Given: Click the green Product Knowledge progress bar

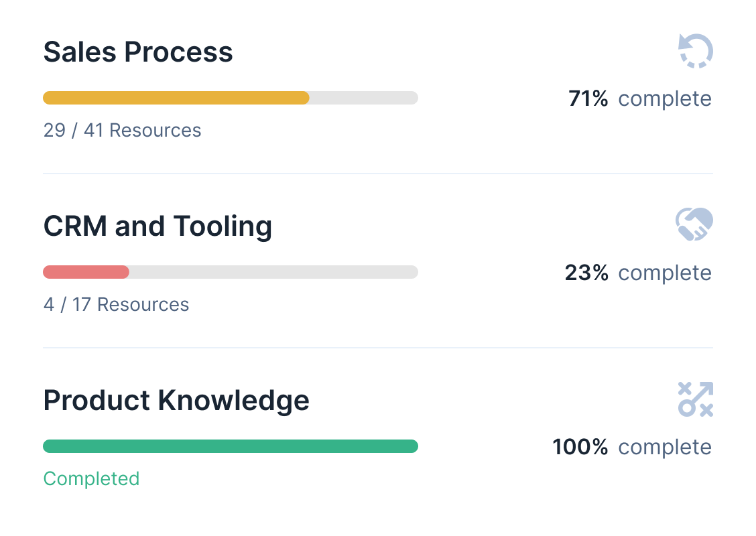Looking at the screenshot, I should pyautogui.click(x=230, y=446).
